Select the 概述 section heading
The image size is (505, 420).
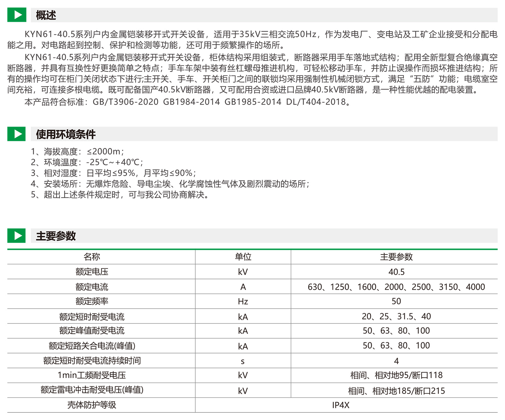pyautogui.click(x=46, y=15)
